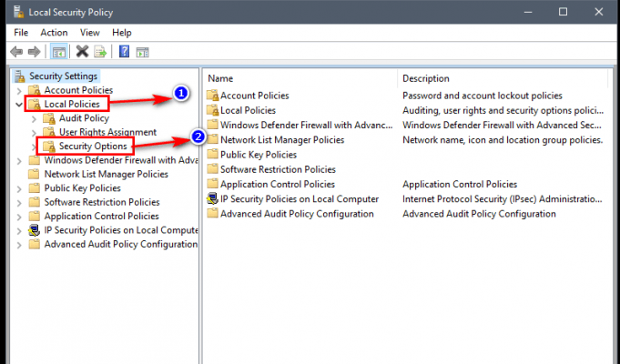620x364 pixels.
Task: Click Advanced Audit Policy Configuration list icon
Action: point(213,214)
